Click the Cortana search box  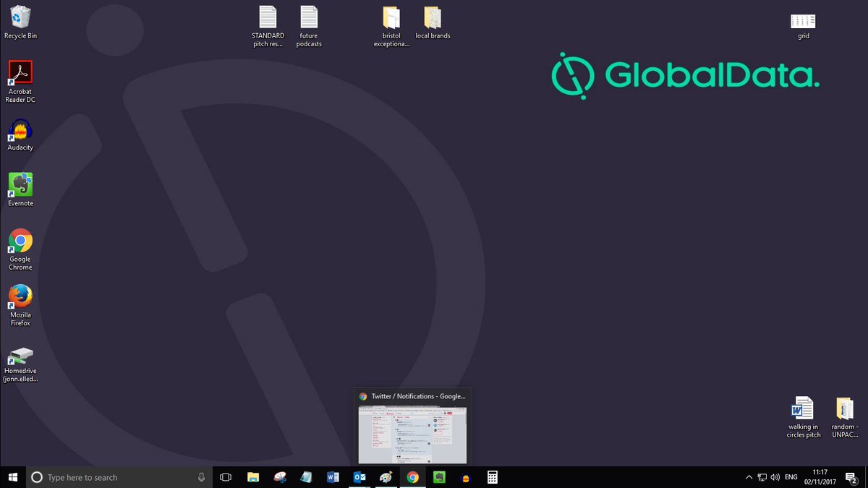(x=119, y=477)
